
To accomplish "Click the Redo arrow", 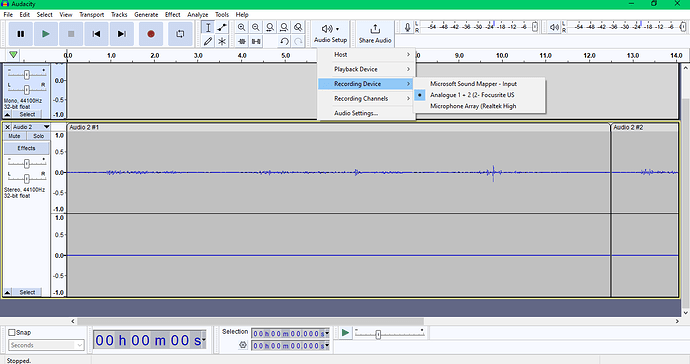I will tap(298, 41).
